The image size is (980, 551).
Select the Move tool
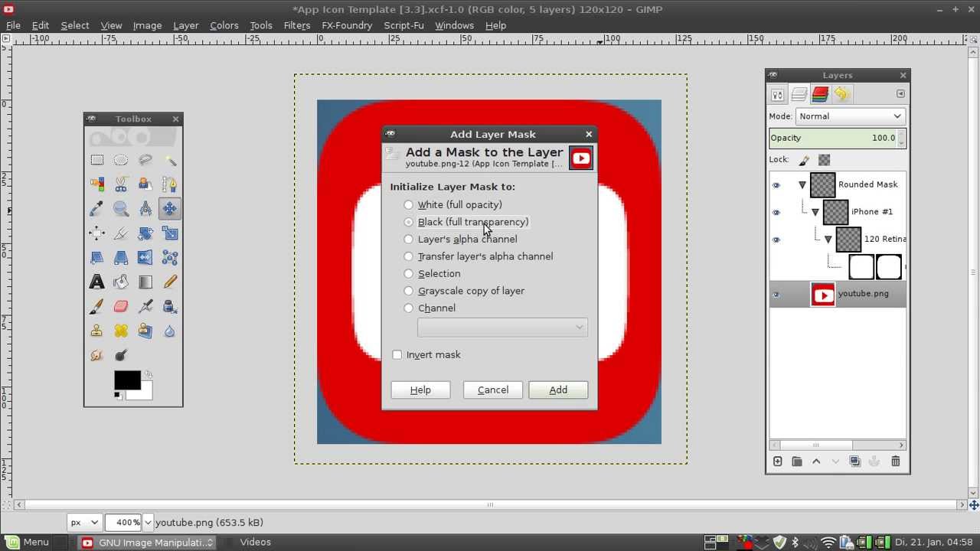tap(170, 209)
